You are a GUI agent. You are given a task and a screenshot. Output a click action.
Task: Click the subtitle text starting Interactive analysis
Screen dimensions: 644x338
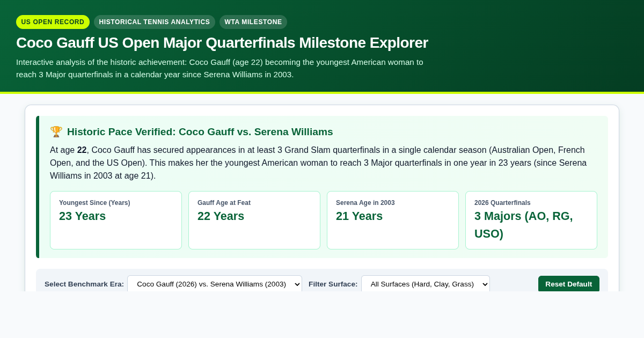220,68
